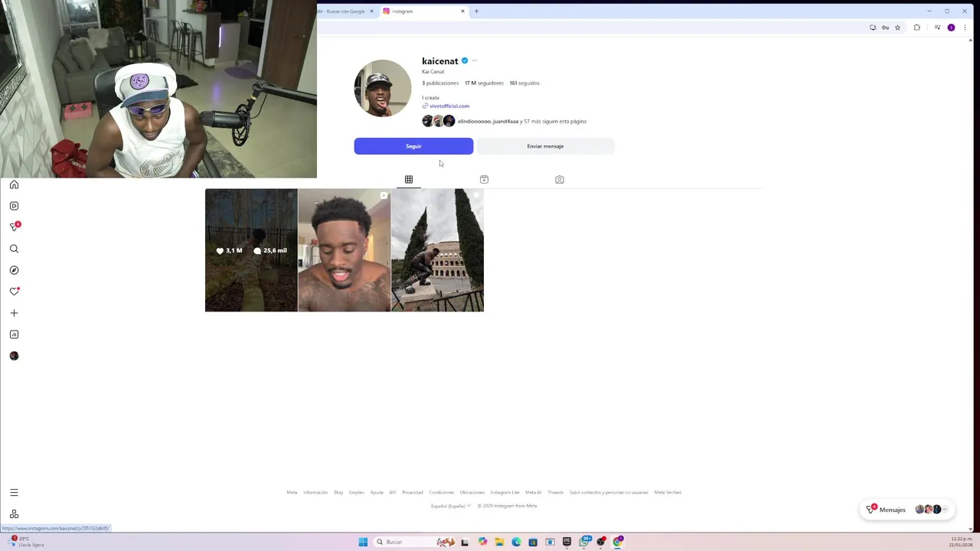Open Copilot from the taskbar
Image resolution: width=980 pixels, height=551 pixels.
coord(482,542)
